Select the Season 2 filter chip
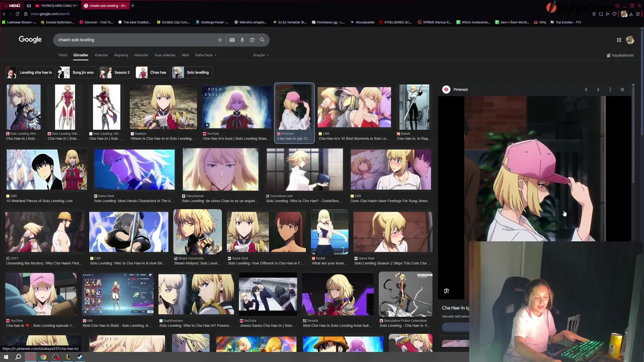644x362 pixels. 115,72
